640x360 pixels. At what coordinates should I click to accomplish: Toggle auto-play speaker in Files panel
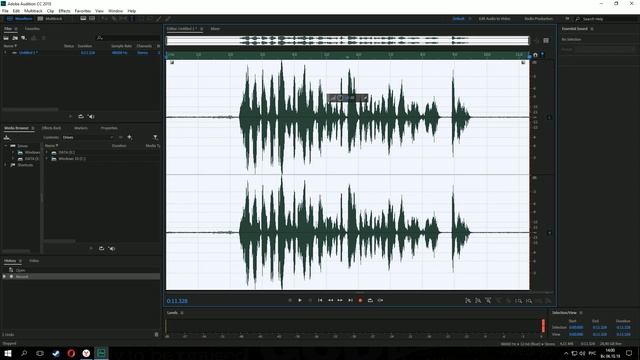91,117
